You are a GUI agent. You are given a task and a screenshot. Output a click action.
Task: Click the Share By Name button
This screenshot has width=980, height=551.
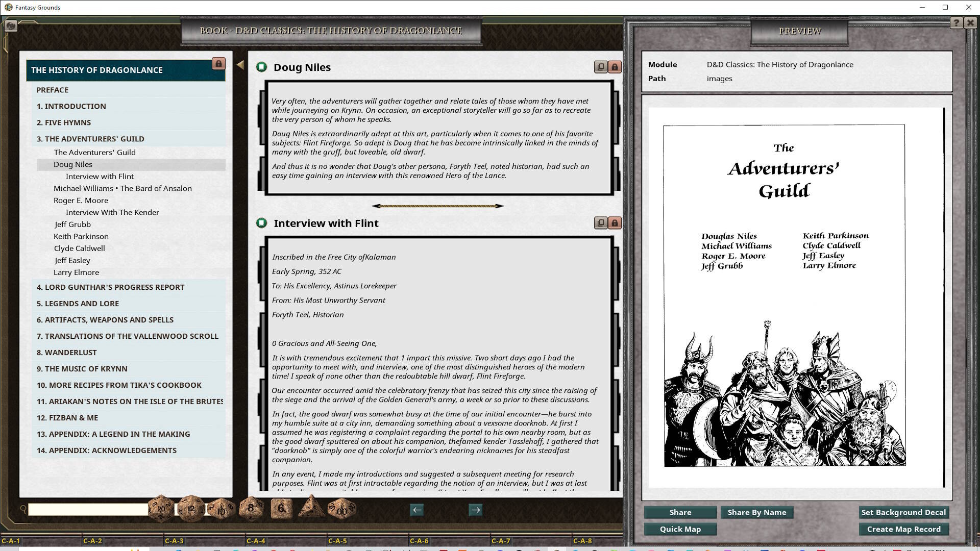pyautogui.click(x=757, y=512)
